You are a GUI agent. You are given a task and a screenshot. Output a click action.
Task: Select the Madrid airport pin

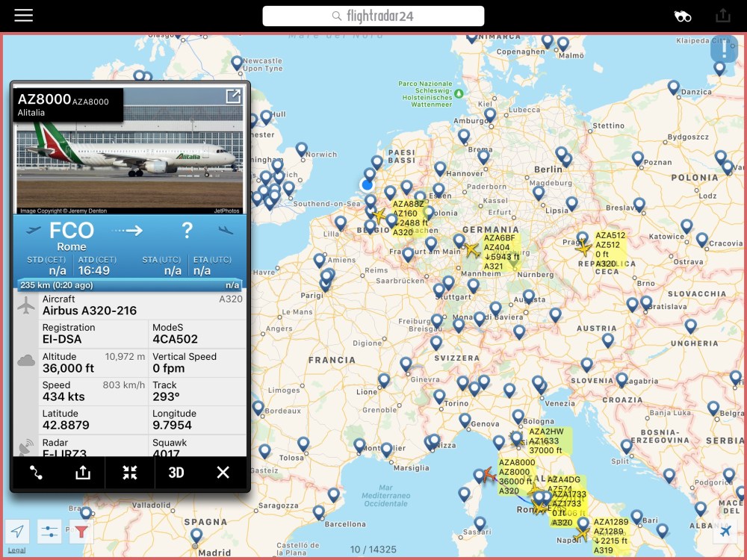pos(196,535)
